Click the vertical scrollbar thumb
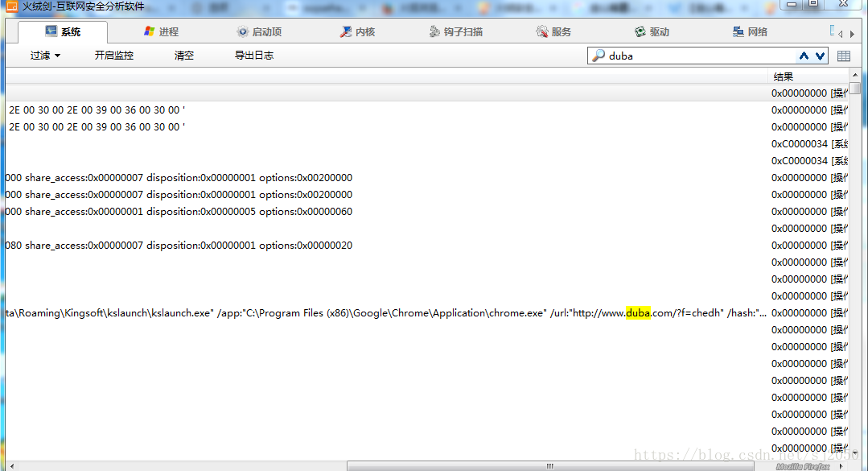This screenshot has height=471, width=868. [x=855, y=88]
